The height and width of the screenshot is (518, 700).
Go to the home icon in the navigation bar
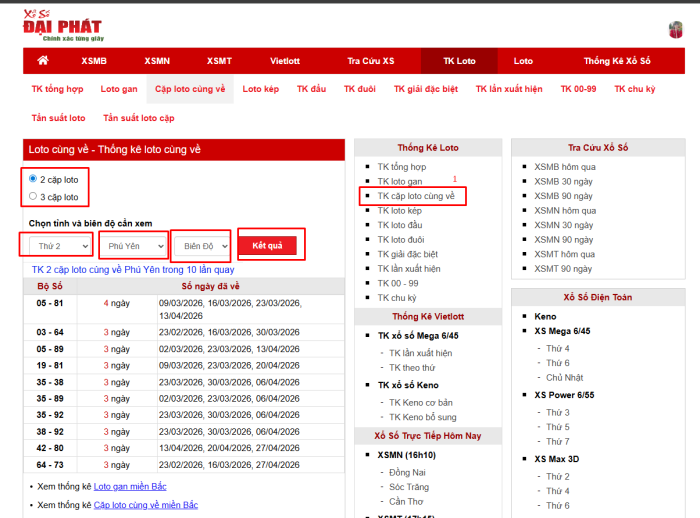pos(43,60)
